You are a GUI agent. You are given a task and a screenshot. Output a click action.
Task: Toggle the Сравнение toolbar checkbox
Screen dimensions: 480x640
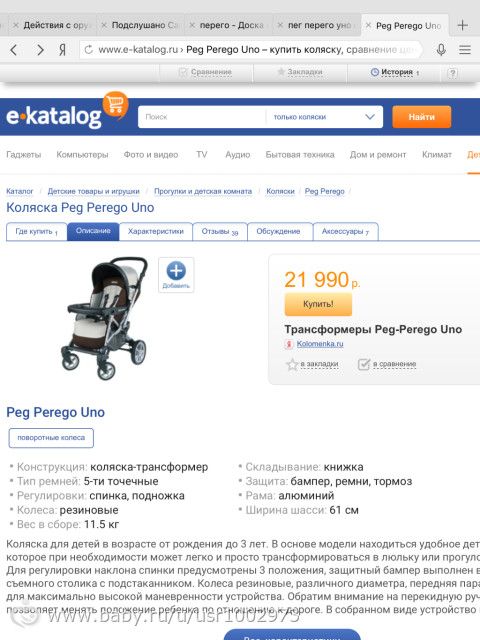[x=182, y=72]
